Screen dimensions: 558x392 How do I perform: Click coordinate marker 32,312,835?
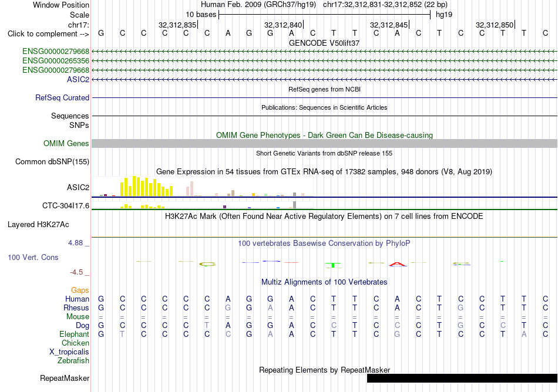[x=177, y=25]
